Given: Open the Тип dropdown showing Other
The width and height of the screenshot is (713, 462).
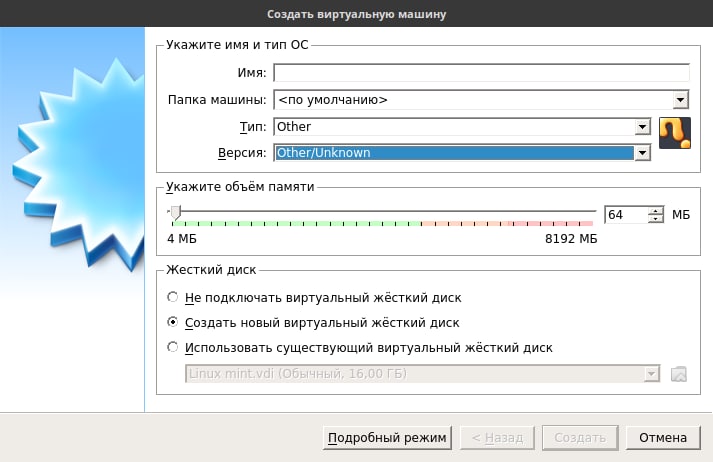Looking at the screenshot, I should [462, 127].
